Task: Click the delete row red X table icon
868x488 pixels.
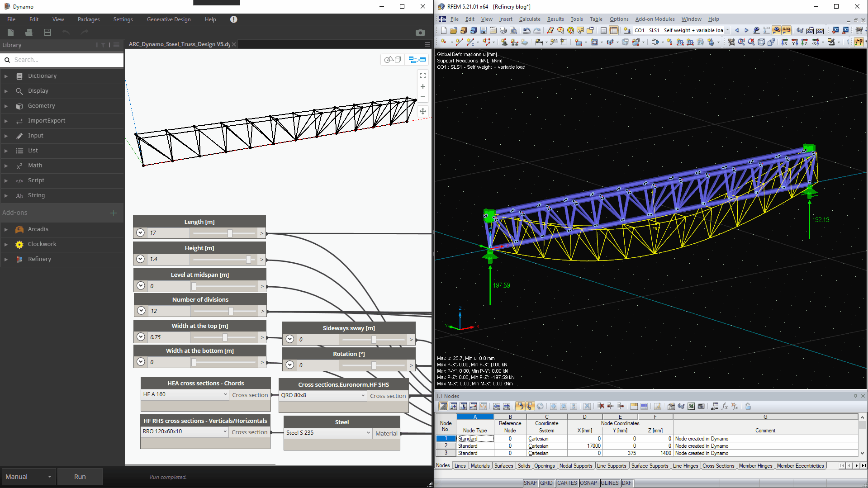Action: click(601, 406)
